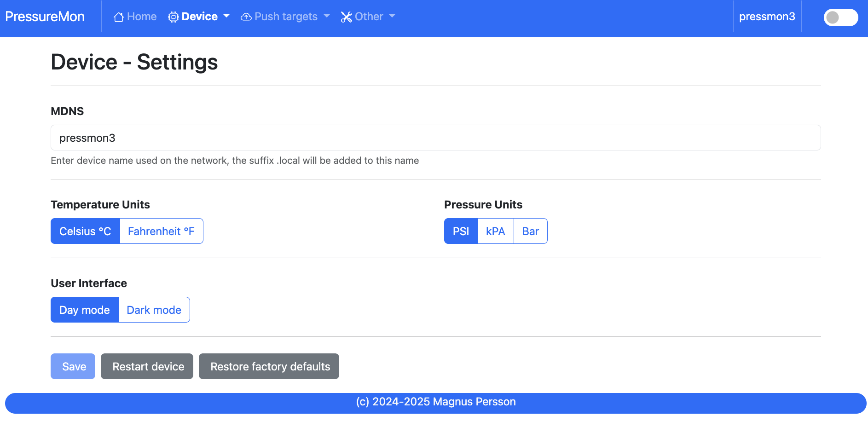Click the pressmon3 hostname in navbar
The width and height of the screenshot is (868, 433).
767,17
